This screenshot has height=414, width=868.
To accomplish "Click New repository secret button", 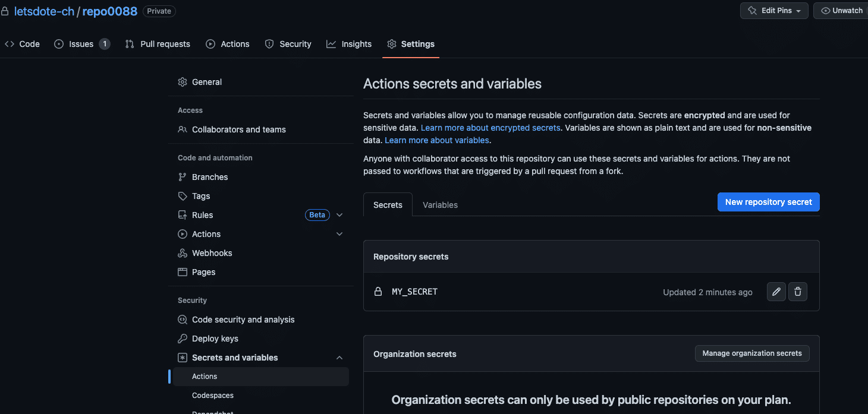I will 768,202.
